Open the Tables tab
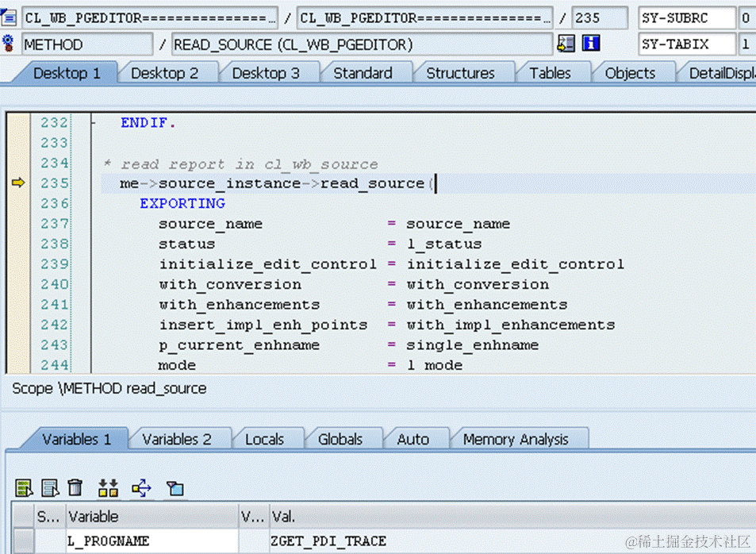The width and height of the screenshot is (756, 554). pyautogui.click(x=550, y=73)
